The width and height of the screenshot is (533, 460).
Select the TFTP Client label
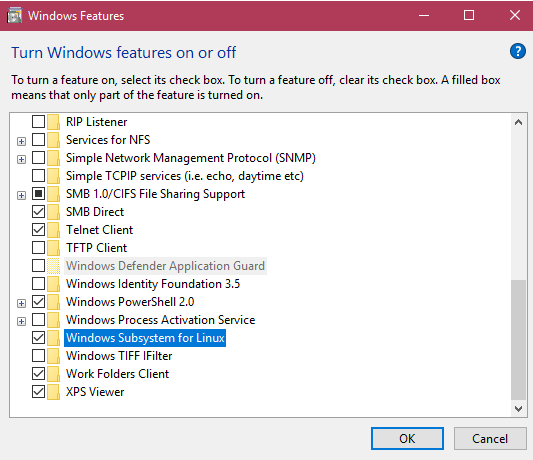97,248
